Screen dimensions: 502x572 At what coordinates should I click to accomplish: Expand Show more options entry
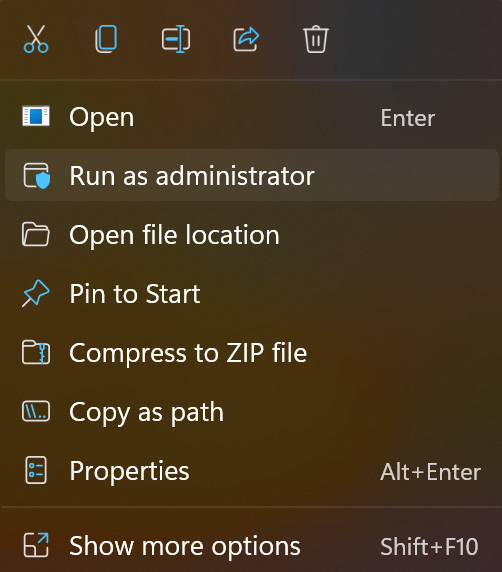252,546
